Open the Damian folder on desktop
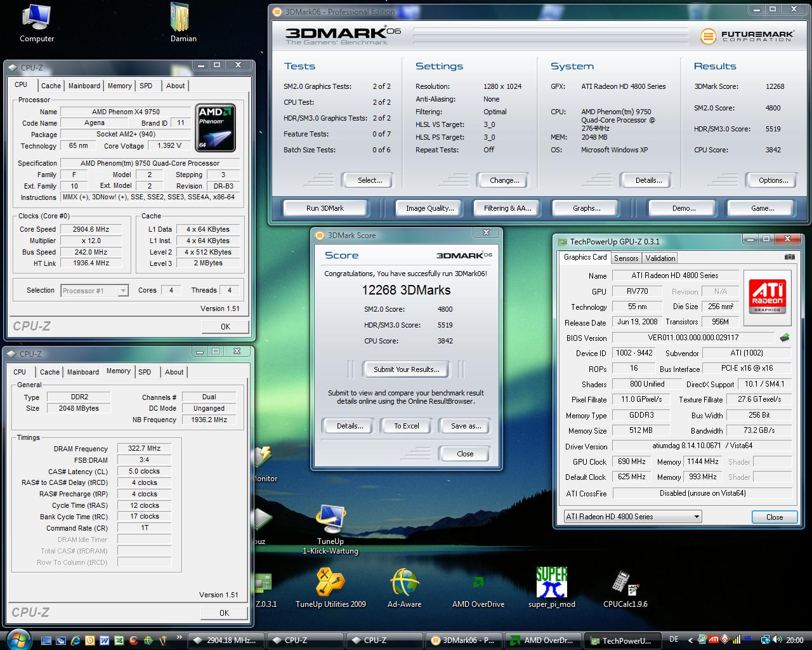This screenshot has width=812, height=650. 183,23
